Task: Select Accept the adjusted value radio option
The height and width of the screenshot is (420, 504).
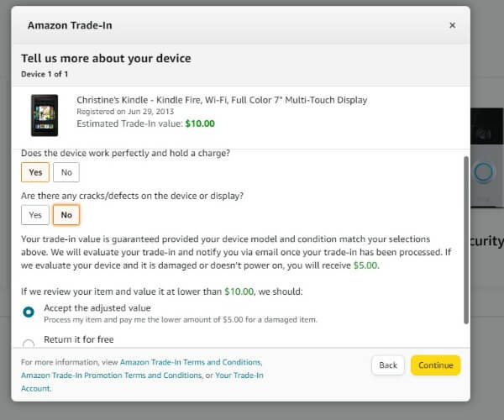Action: [x=29, y=312]
